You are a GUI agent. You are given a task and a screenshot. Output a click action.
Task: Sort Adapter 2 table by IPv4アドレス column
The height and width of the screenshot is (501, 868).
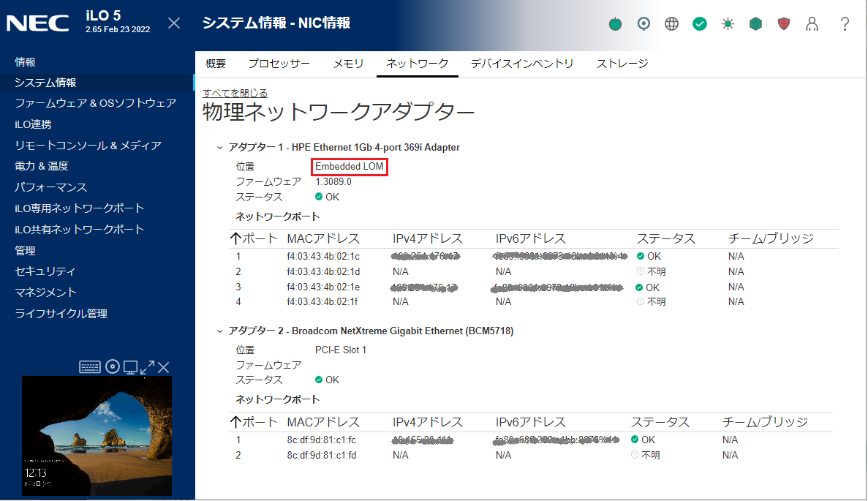click(x=427, y=423)
